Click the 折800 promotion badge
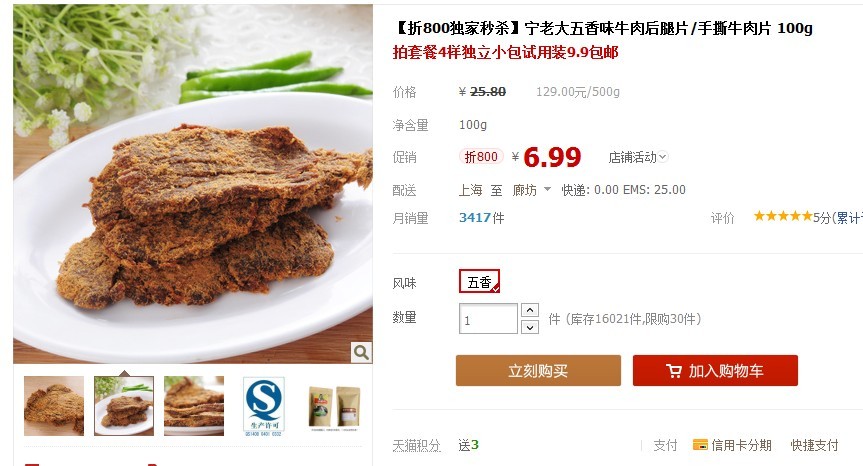 click(x=480, y=157)
